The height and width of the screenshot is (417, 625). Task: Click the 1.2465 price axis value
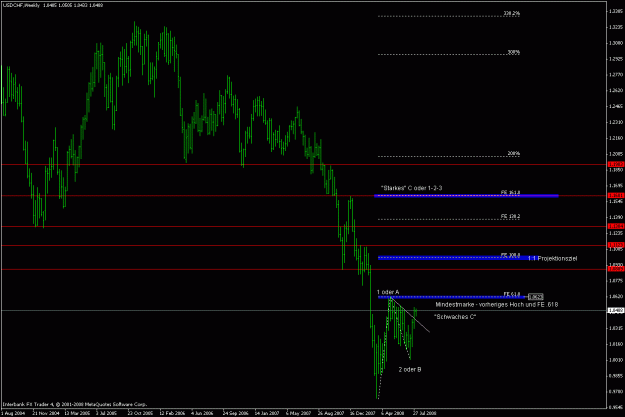tap(616, 106)
